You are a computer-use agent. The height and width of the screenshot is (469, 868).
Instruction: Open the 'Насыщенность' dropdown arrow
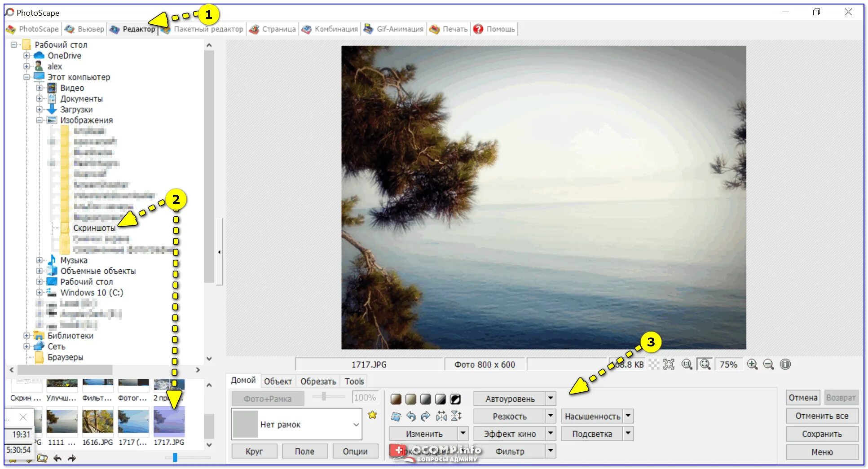pos(628,416)
